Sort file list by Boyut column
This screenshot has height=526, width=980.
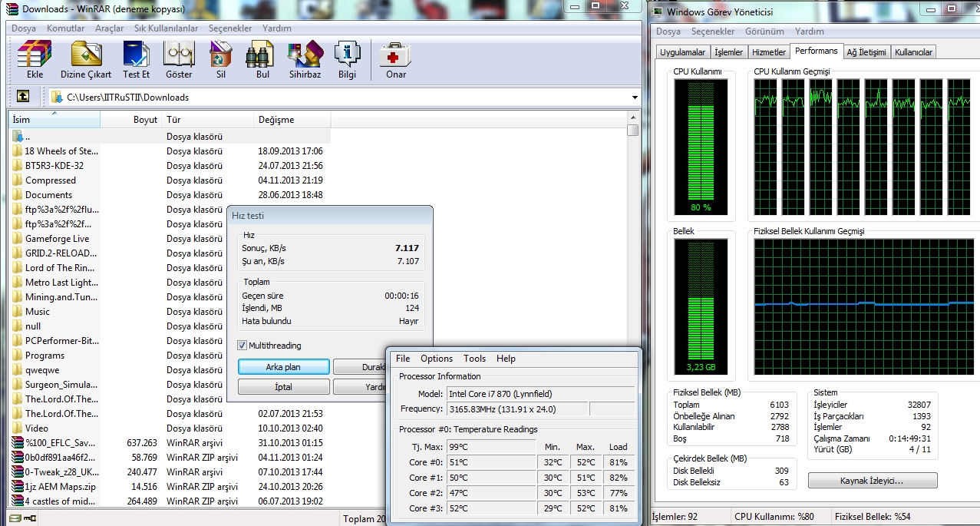(x=130, y=120)
